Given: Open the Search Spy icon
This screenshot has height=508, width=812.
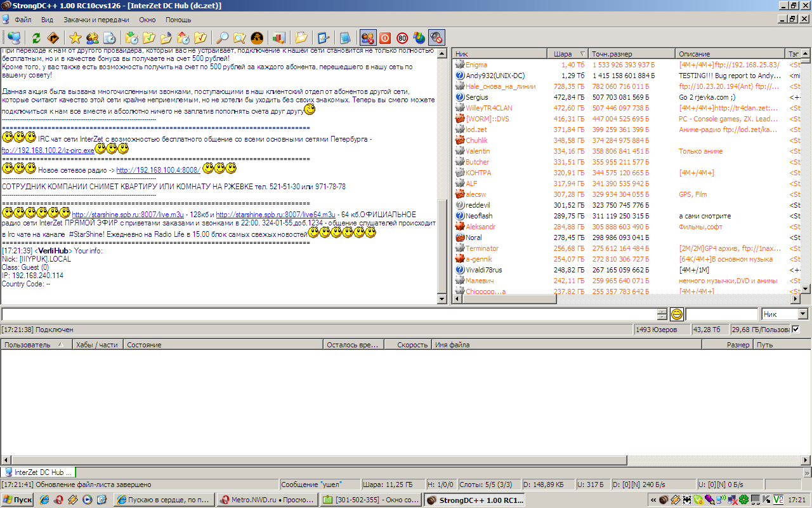Looking at the screenshot, I should pos(240,37).
